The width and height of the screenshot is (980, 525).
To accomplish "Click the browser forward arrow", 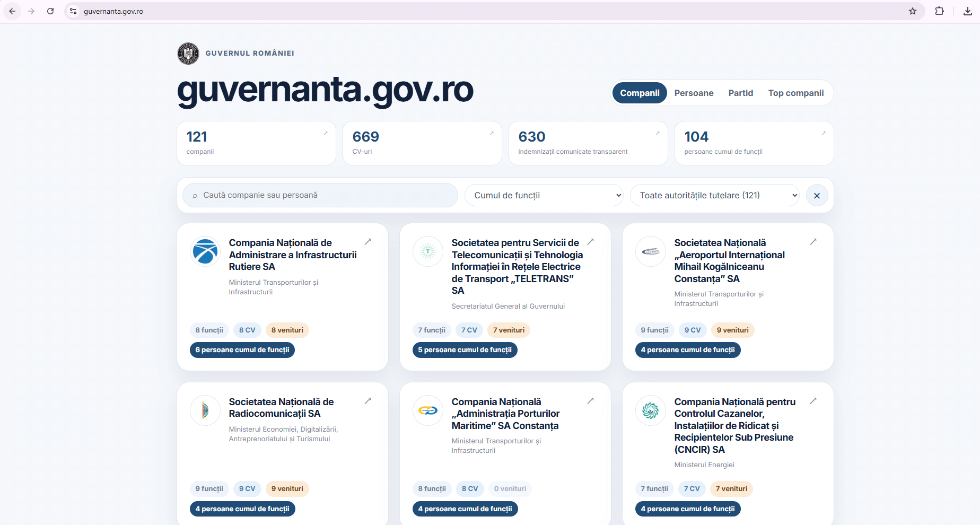I will pyautogui.click(x=31, y=11).
